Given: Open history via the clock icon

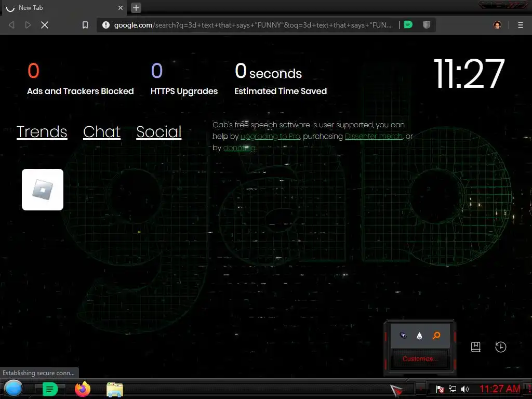Looking at the screenshot, I should [500, 347].
